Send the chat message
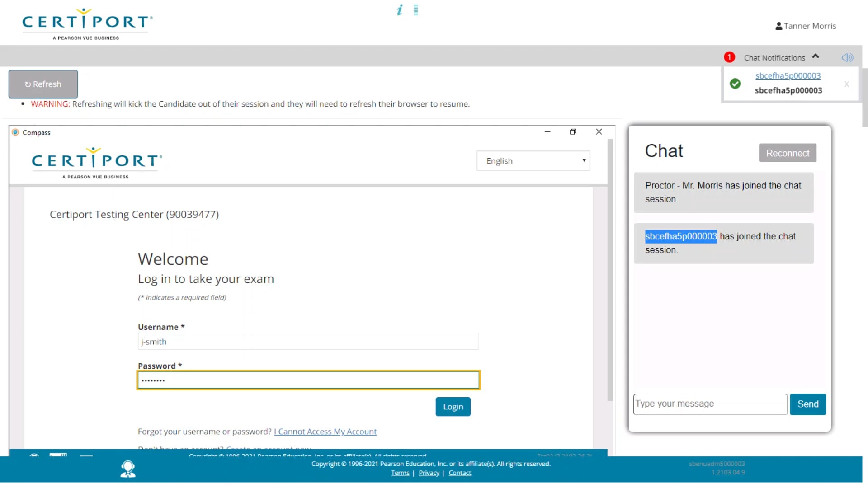The width and height of the screenshot is (868, 488). click(808, 404)
